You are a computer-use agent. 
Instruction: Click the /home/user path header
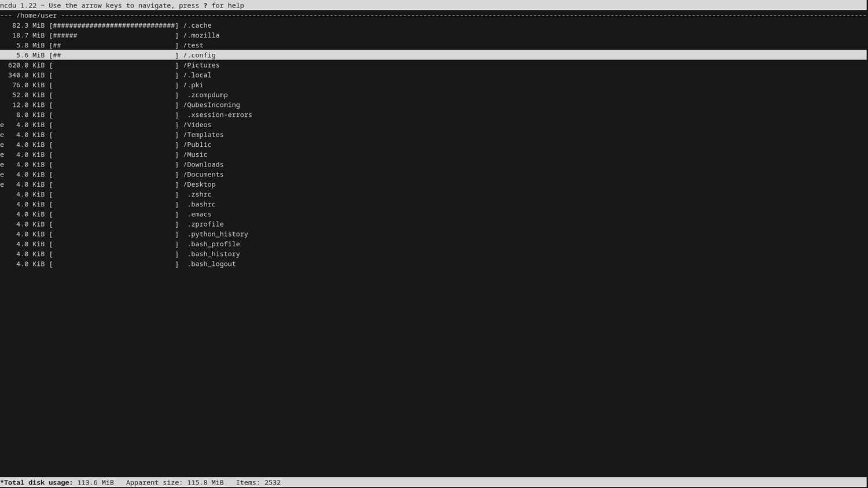[37, 16]
